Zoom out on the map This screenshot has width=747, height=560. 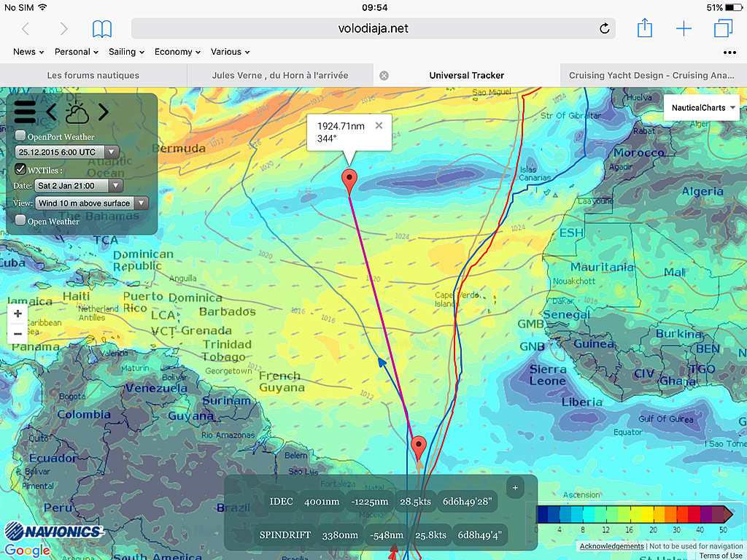click(x=18, y=334)
